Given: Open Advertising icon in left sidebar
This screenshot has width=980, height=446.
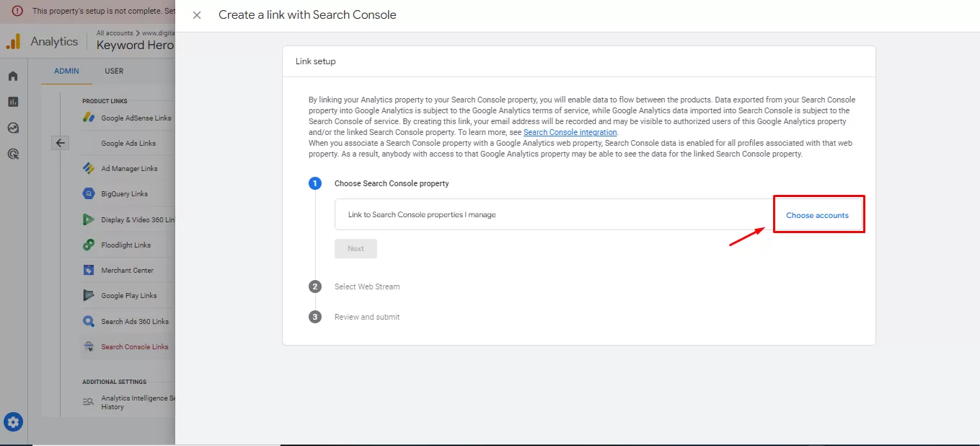Looking at the screenshot, I should coord(13,154).
